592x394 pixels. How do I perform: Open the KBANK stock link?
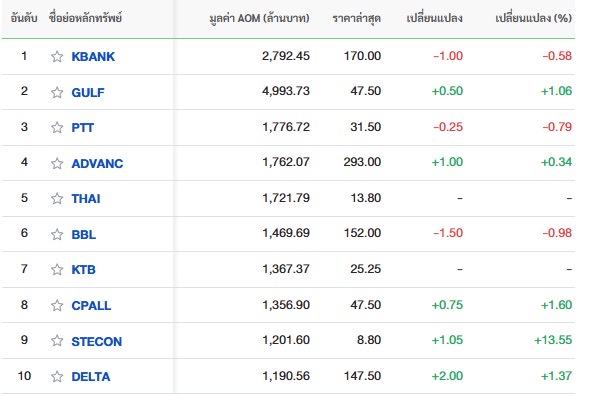click(93, 57)
